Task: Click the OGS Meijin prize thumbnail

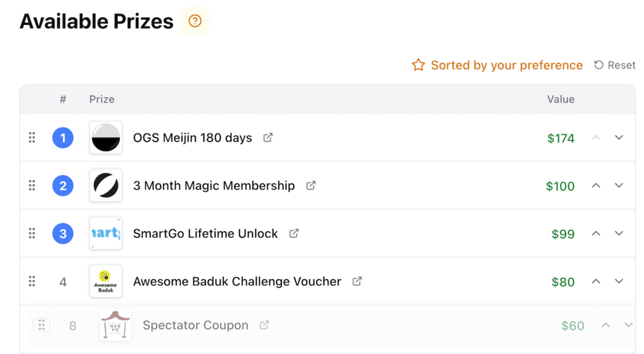Action: [106, 138]
